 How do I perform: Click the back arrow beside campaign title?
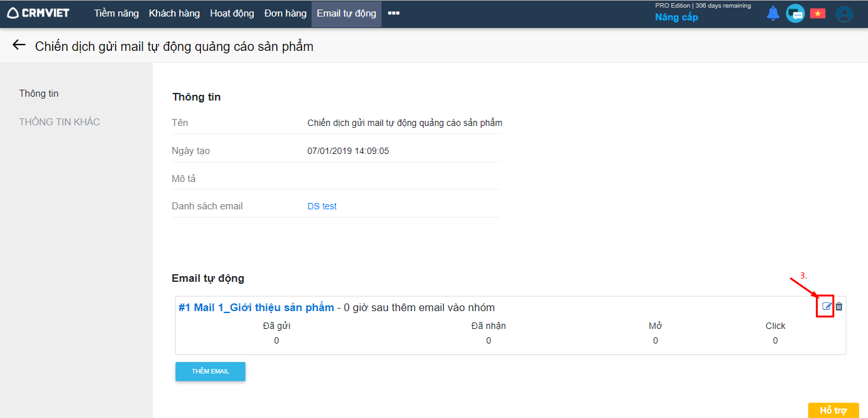click(x=18, y=45)
